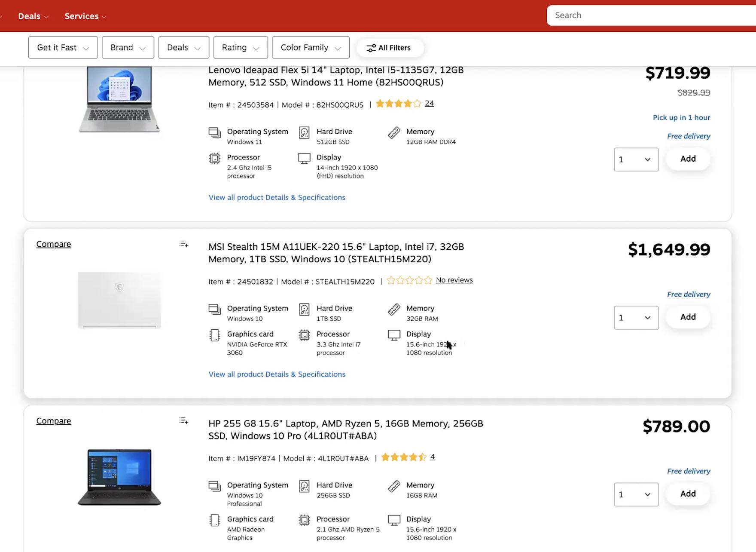Expand the Rating filter dropdown
The width and height of the screenshot is (756, 552).
[240, 48]
